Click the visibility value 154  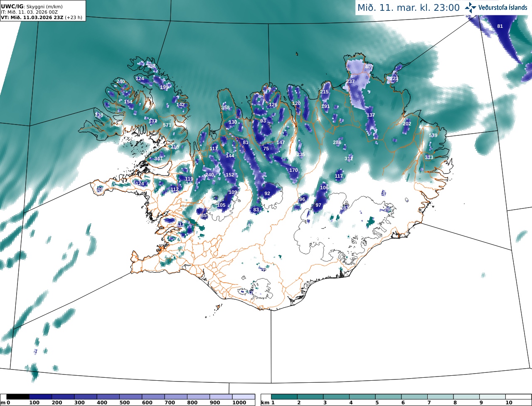pyautogui.click(x=128, y=102)
